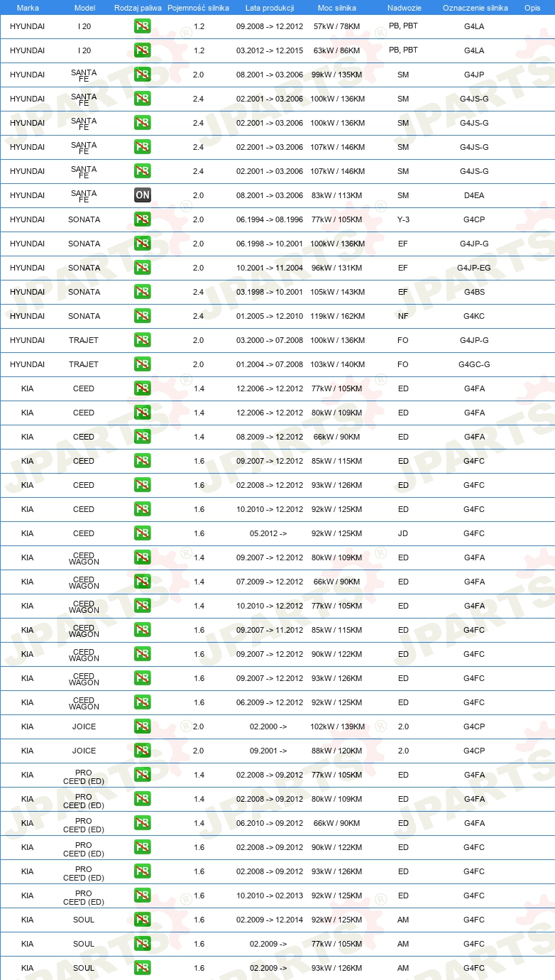Click petrol icon in Santa Fe 99kW / 135KM row
The width and height of the screenshot is (555, 980).
(143, 75)
